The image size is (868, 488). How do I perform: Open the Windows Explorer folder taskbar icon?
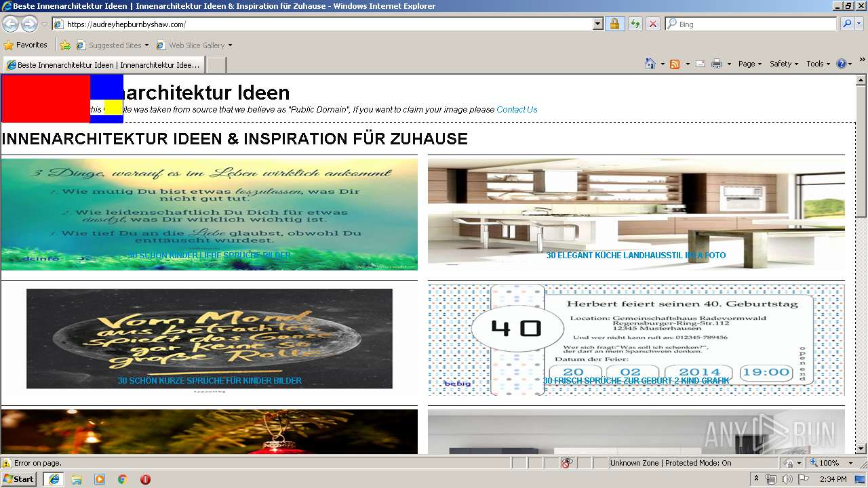pos(77,479)
